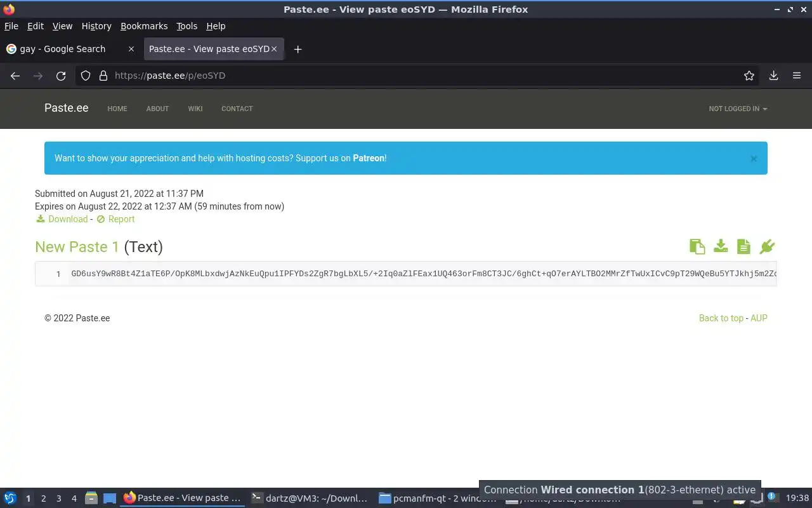Open the ABOUT navigation link
Viewport: 812px width, 508px height.
[157, 109]
